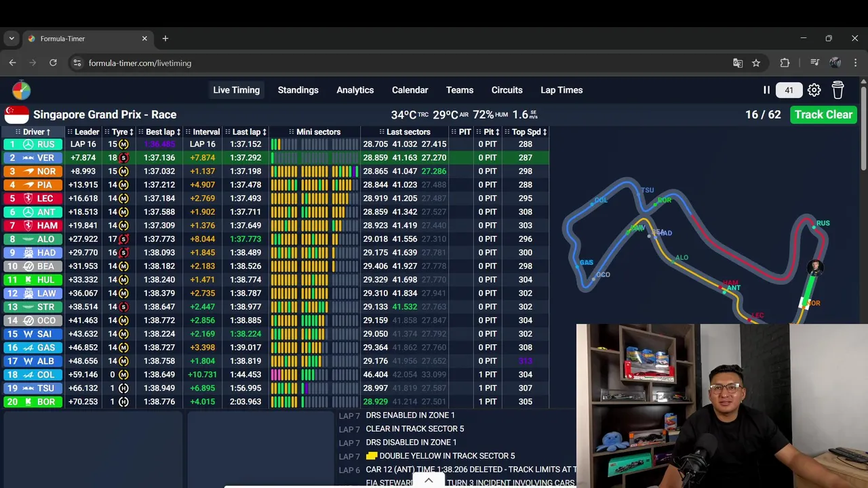Sort by the Driver column header
Screen dimensions: 868x488
tap(33, 132)
